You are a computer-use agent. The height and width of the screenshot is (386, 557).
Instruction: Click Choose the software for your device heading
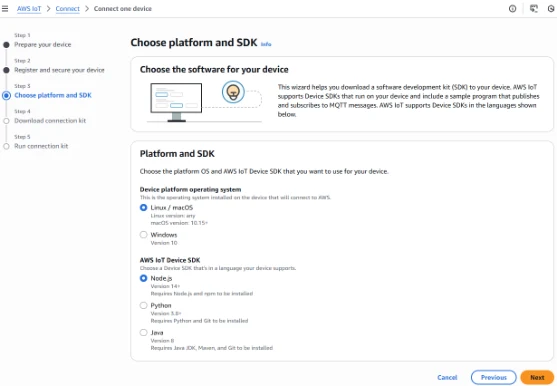coord(214,70)
